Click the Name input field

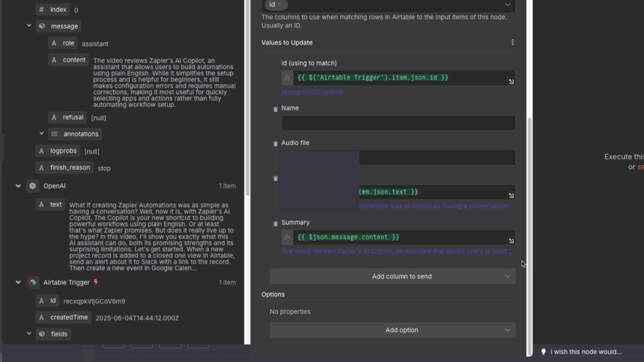[398, 123]
